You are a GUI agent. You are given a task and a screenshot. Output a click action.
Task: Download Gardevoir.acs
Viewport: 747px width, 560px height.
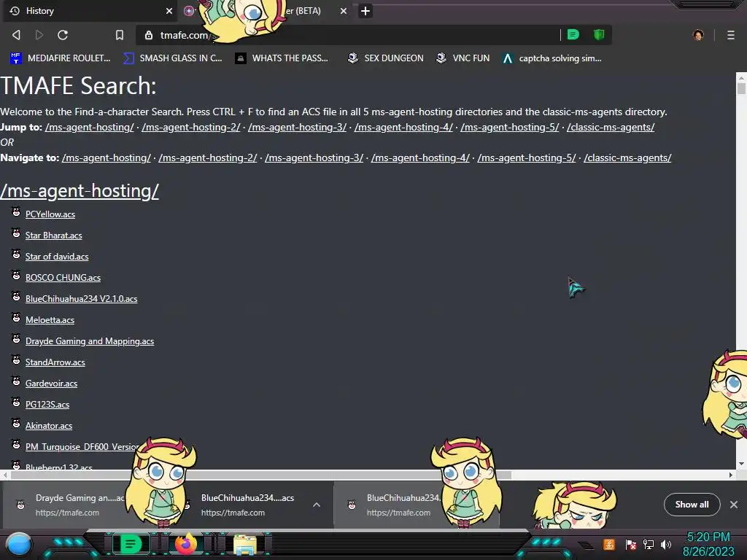51,384
